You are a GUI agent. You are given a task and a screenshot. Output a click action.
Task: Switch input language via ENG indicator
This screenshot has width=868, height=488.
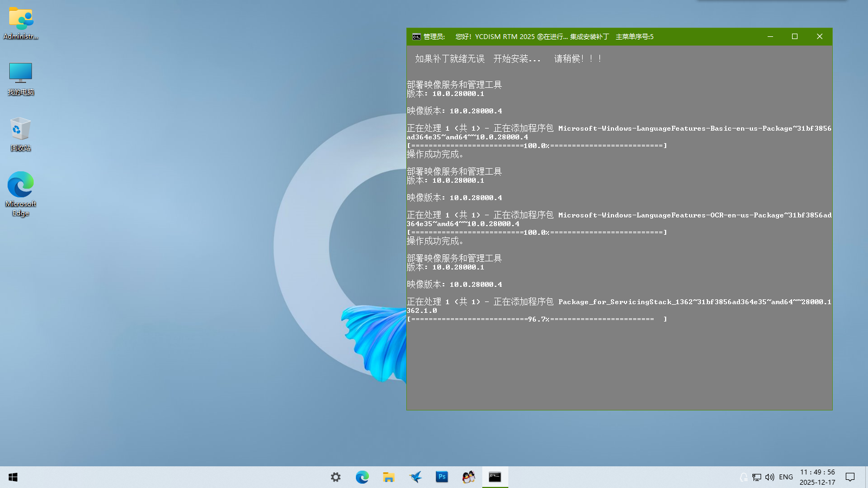(786, 477)
